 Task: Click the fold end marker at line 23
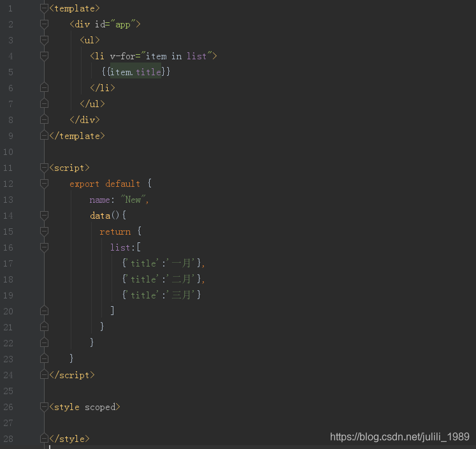tap(44, 359)
